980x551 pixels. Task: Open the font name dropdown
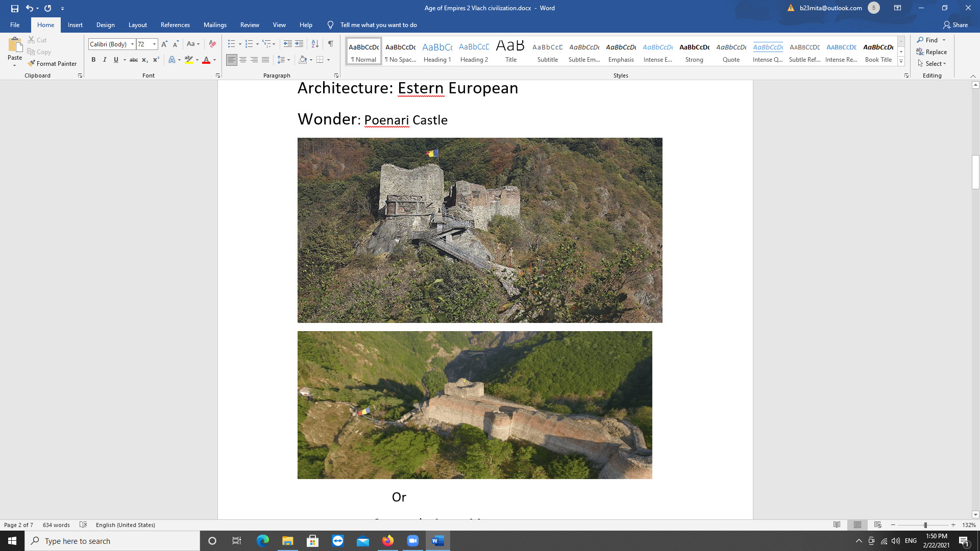pos(132,44)
